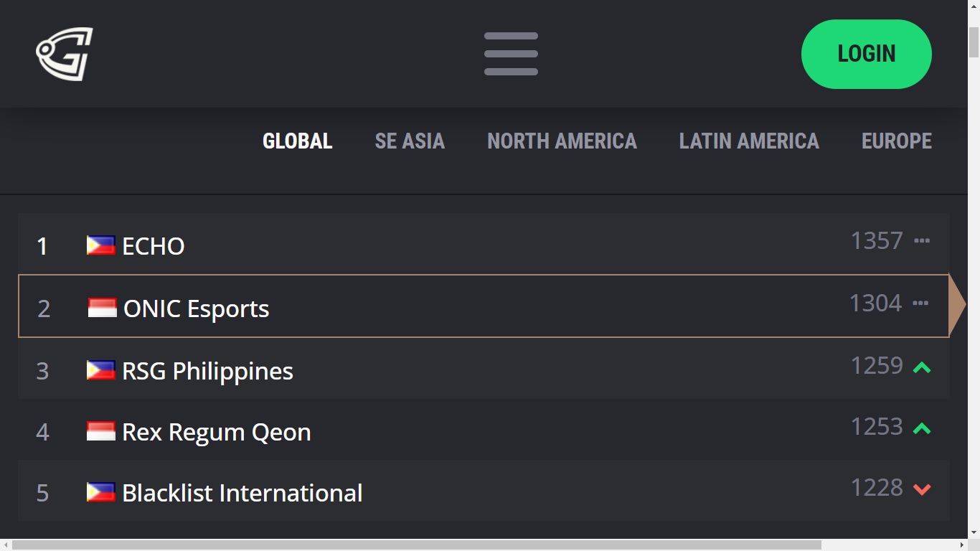Click the Philippines flag beside ECHO

coord(100,245)
